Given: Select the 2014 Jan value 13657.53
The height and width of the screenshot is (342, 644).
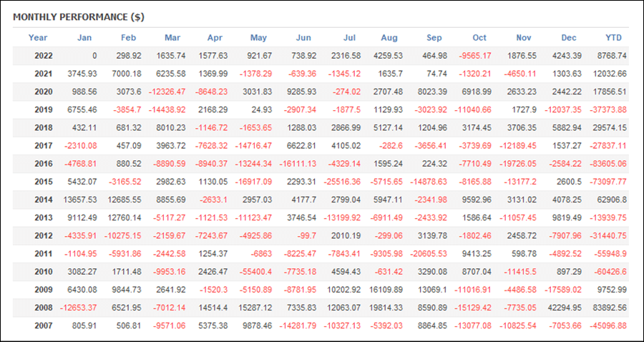Looking at the screenshot, I should point(80,200).
